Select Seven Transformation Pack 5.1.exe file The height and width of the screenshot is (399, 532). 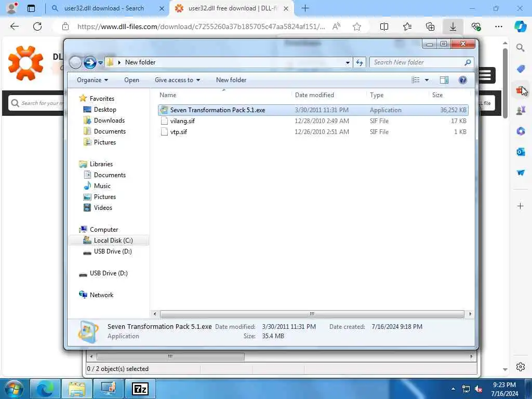pyautogui.click(x=313, y=110)
